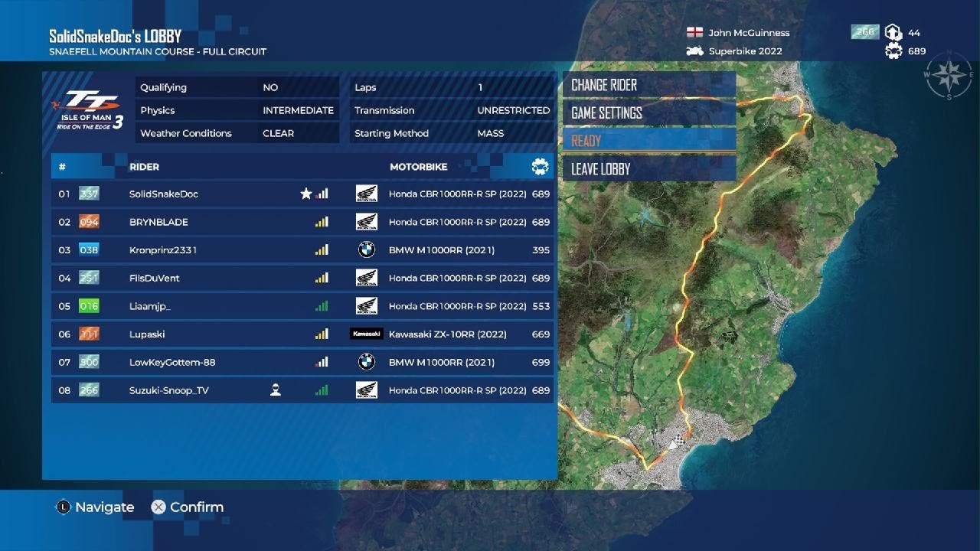Viewport: 980px width, 551px height.
Task: Click the Weather Conditions value CLEAR
Action: tap(279, 133)
